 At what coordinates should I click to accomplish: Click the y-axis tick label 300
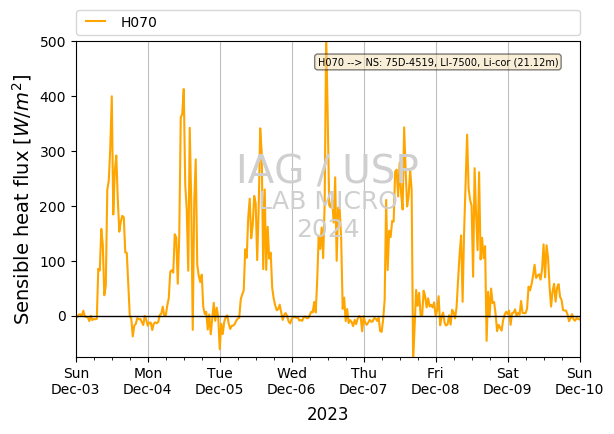tap(53, 152)
